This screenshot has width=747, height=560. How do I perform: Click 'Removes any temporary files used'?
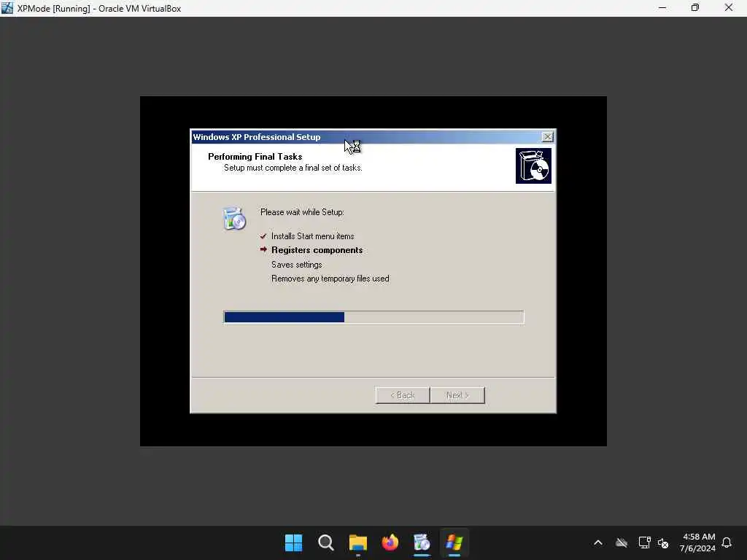tap(330, 279)
